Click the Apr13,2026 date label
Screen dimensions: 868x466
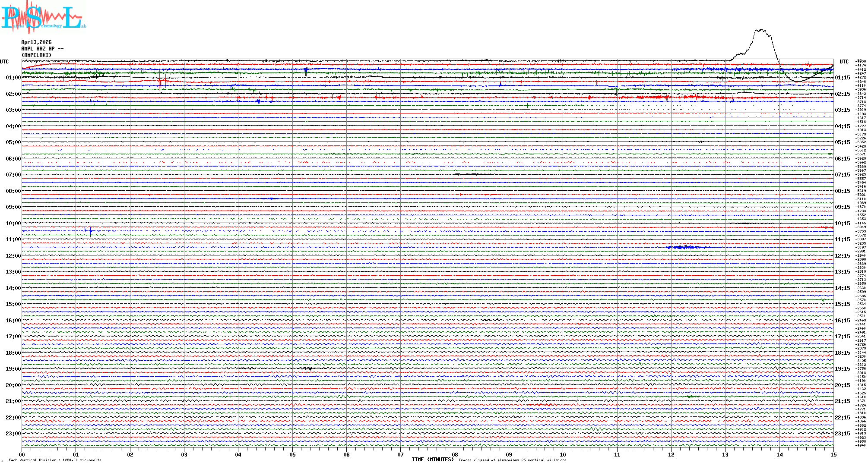tap(36, 42)
